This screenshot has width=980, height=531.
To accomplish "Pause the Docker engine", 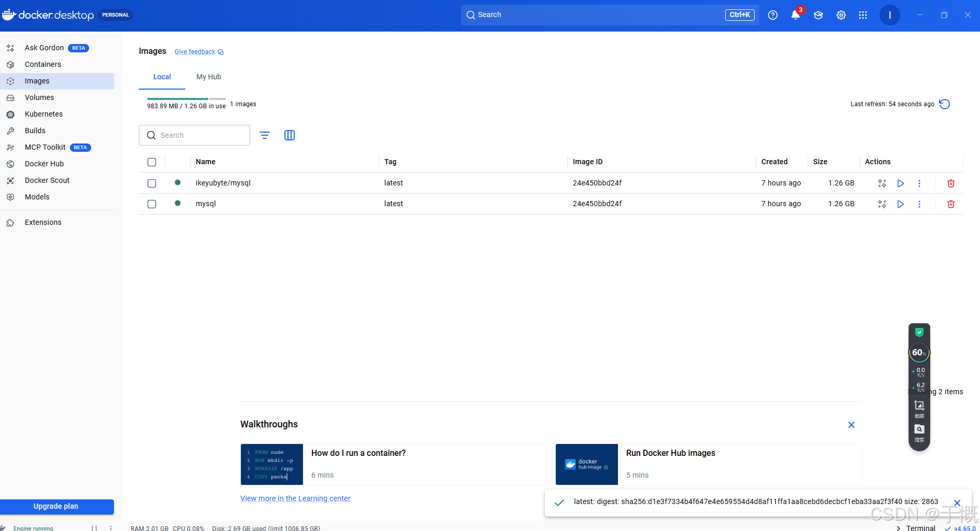I will [94, 528].
